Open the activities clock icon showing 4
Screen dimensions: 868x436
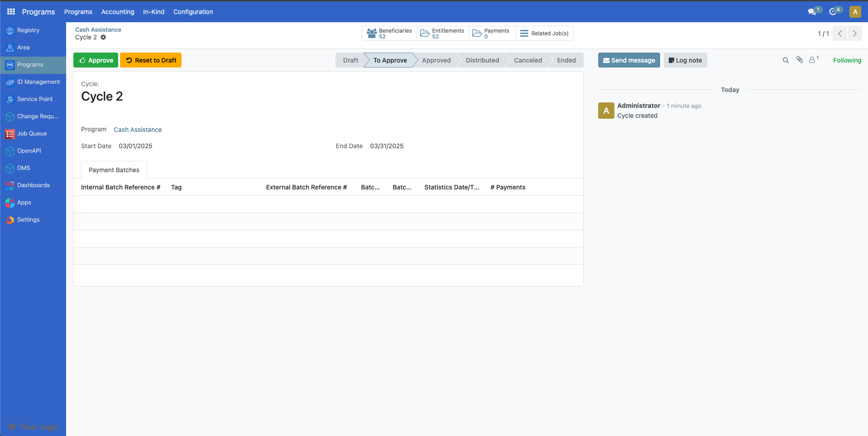coord(834,11)
